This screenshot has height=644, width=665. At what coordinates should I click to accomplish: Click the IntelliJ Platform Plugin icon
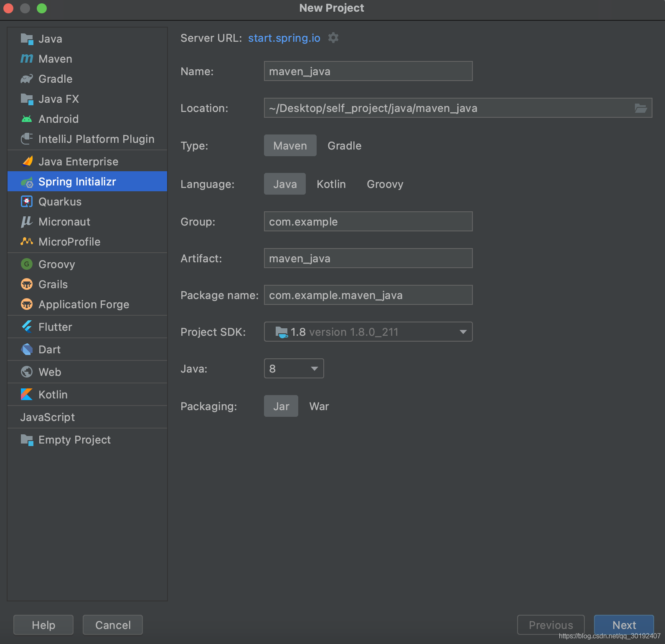click(27, 139)
